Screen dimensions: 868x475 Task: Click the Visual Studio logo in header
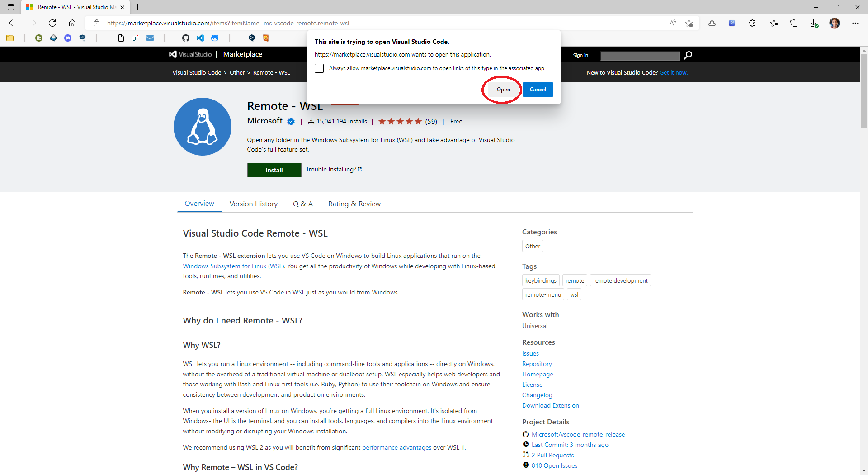coord(190,54)
